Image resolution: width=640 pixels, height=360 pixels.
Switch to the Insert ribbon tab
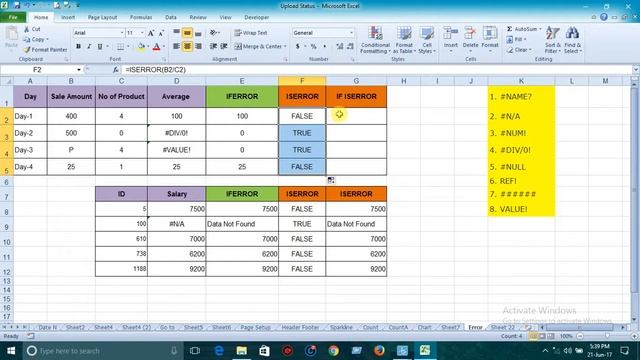coord(68,18)
